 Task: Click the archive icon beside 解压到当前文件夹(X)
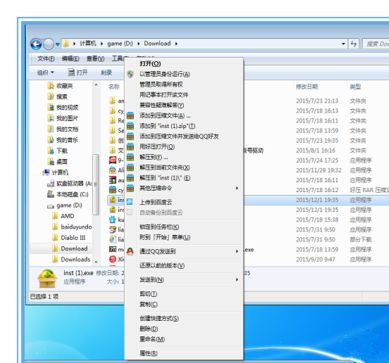(130, 167)
